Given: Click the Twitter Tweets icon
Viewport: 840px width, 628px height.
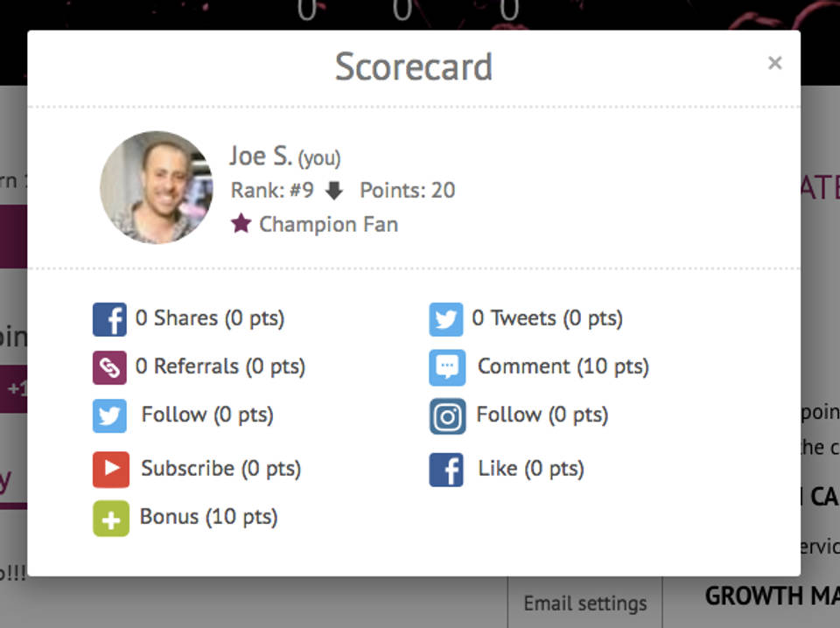Looking at the screenshot, I should tap(446, 319).
